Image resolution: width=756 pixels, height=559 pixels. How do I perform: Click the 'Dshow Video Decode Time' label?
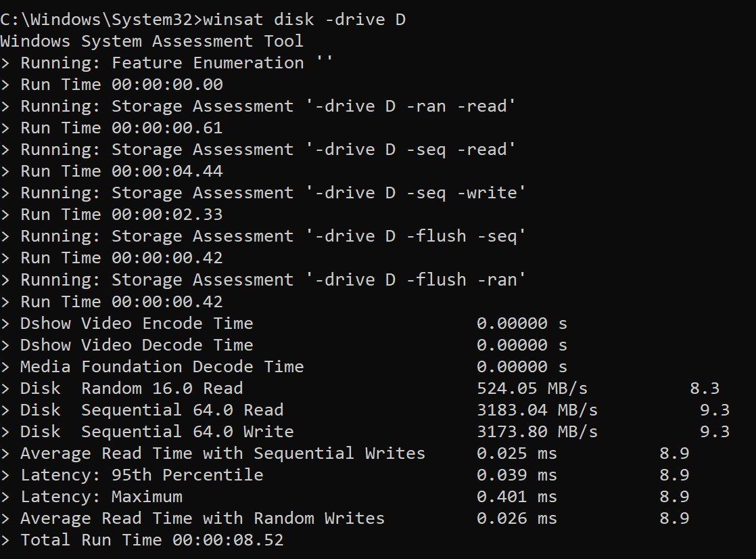click(x=137, y=345)
